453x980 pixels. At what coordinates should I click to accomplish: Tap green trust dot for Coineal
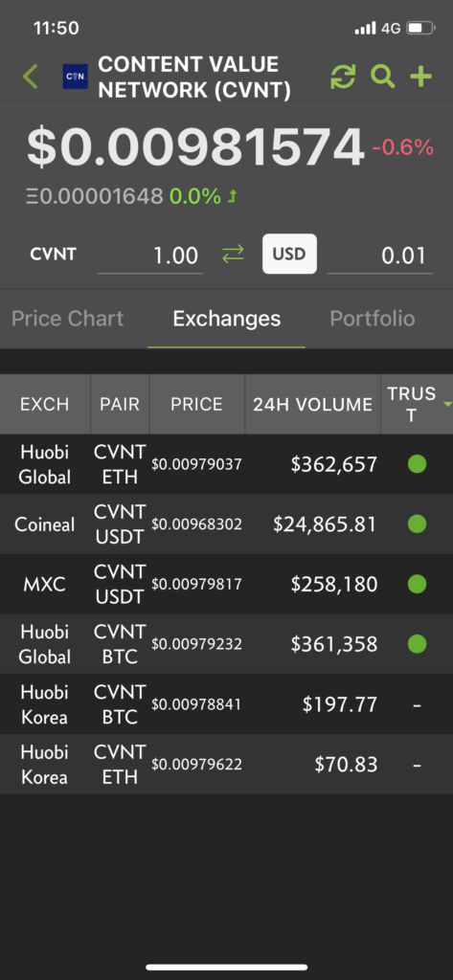[418, 523]
